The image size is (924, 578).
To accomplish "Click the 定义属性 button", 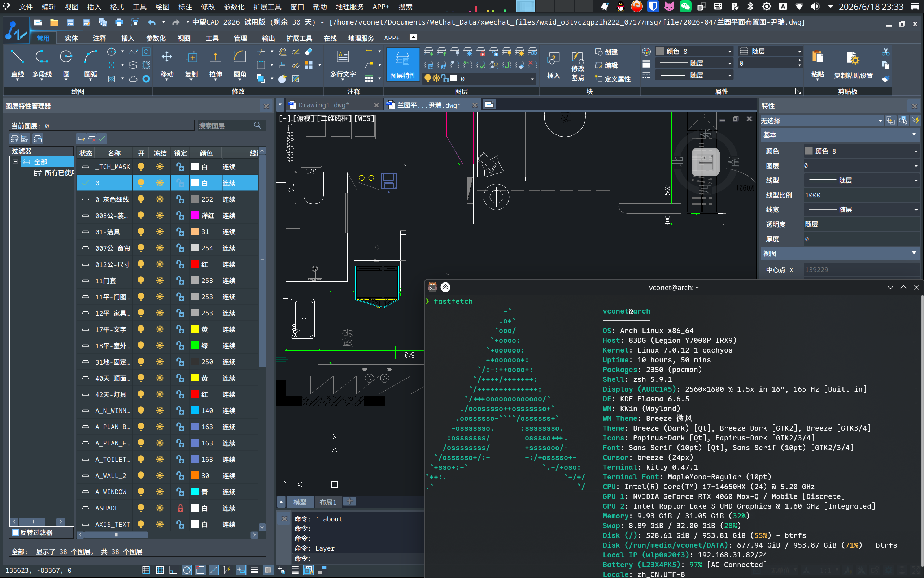I will click(613, 79).
